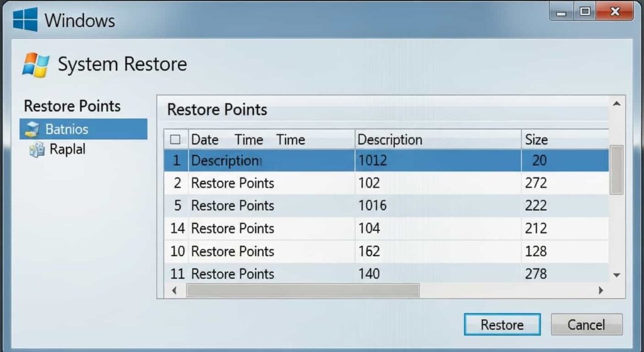Click description value 1016
Image resolution: width=644 pixels, height=352 pixels.
(x=372, y=206)
